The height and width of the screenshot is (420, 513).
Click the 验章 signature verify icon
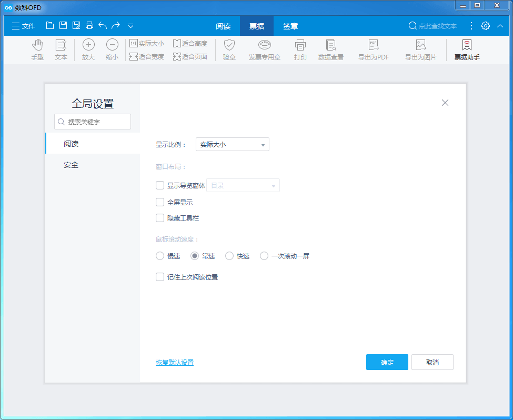coord(229,49)
